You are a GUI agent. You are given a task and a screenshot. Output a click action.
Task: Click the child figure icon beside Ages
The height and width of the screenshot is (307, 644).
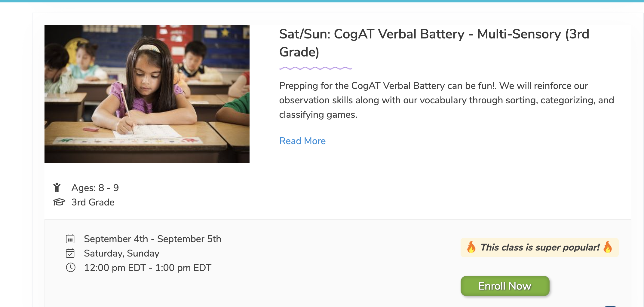pos(57,187)
